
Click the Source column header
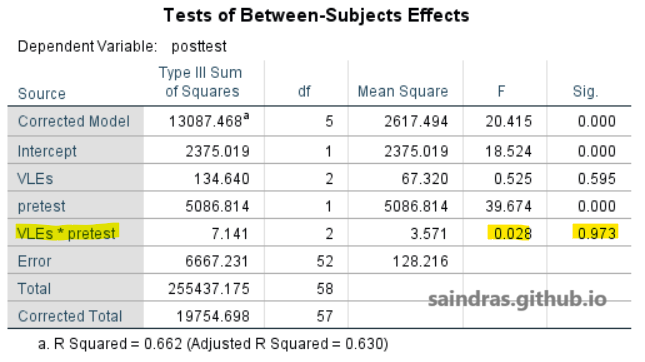point(42,94)
